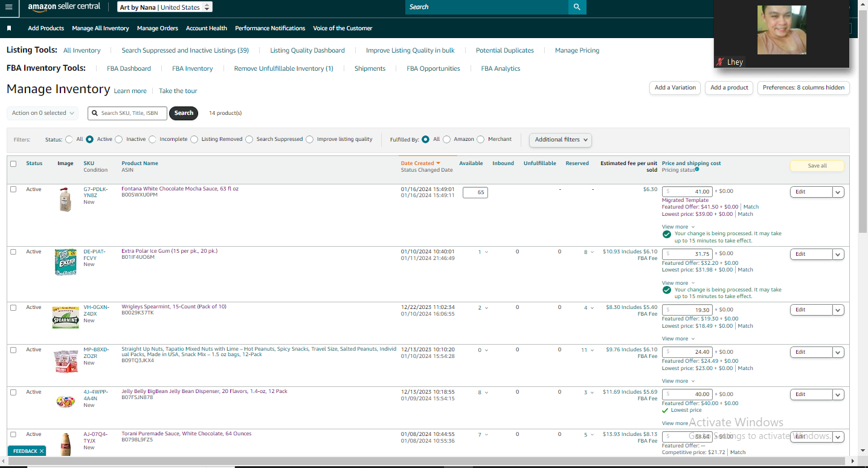The width and height of the screenshot is (868, 468).
Task: Filter by Listing Removed status
Action: coord(194,139)
